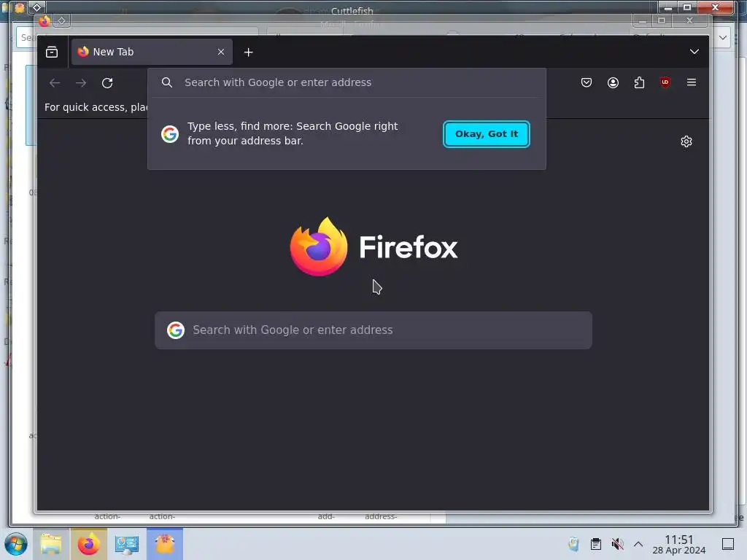The height and width of the screenshot is (560, 747).
Task: Click the Firefox window title icon
Action: point(44,21)
